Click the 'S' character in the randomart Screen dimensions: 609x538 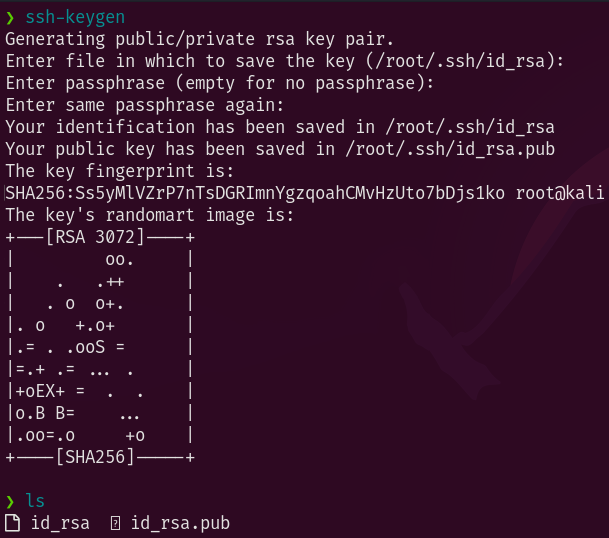[x=100, y=347]
